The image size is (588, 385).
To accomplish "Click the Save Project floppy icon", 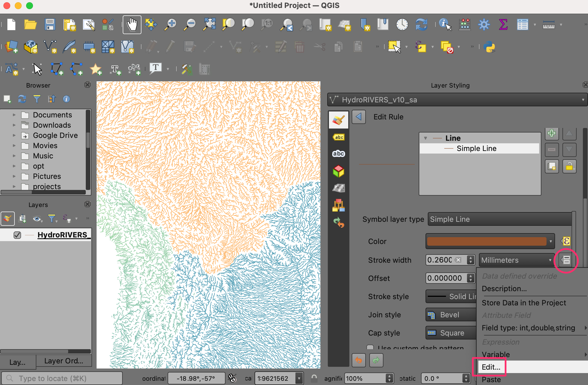I will (x=50, y=25).
